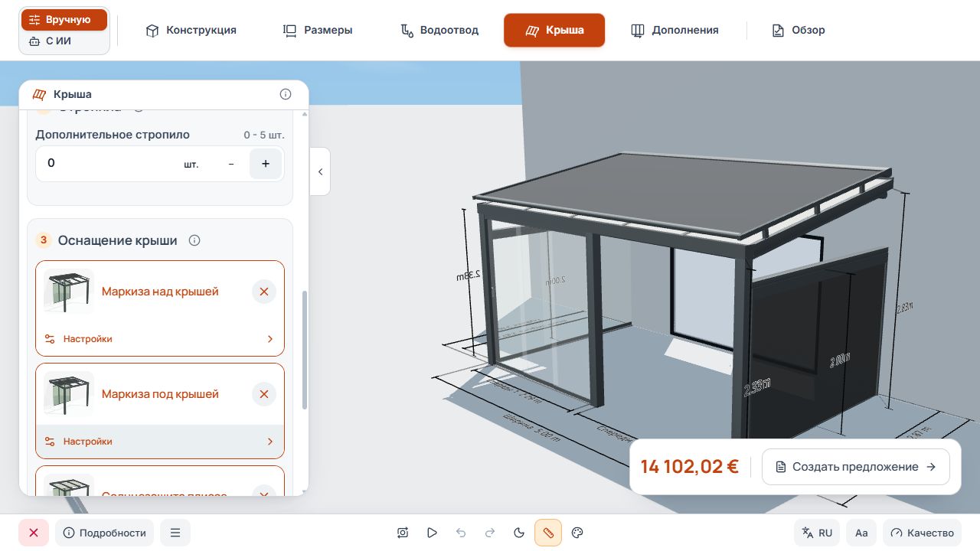
Task: Click the undo arrow icon
Action: (x=461, y=533)
